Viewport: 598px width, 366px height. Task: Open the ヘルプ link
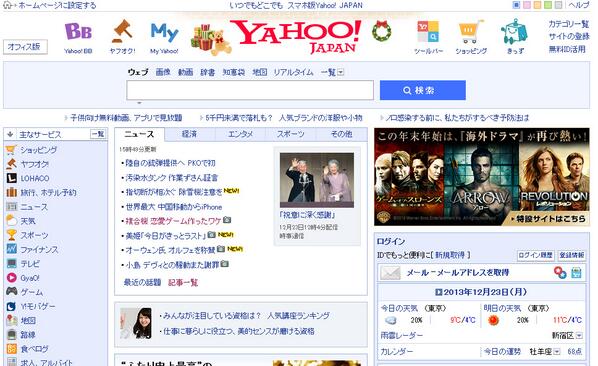[x=579, y=5]
